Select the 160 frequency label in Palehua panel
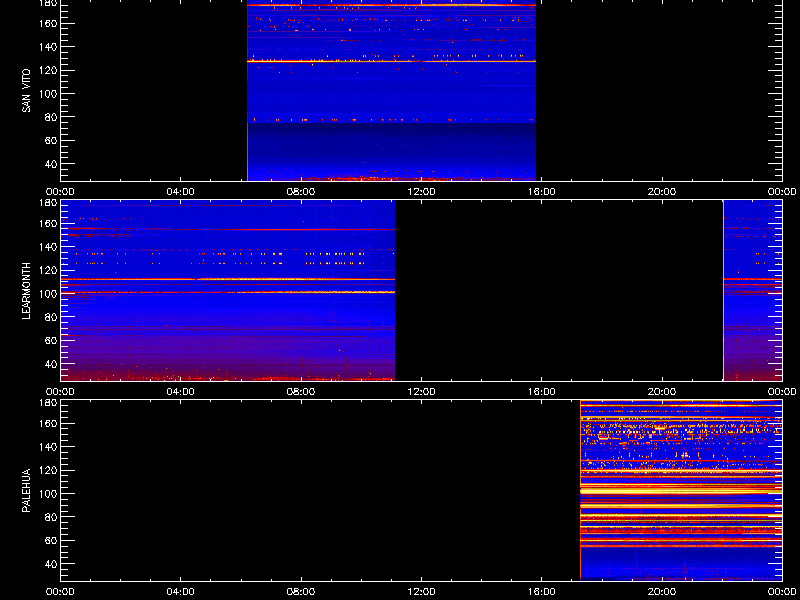Image resolution: width=800 pixels, height=600 pixels. click(x=49, y=423)
